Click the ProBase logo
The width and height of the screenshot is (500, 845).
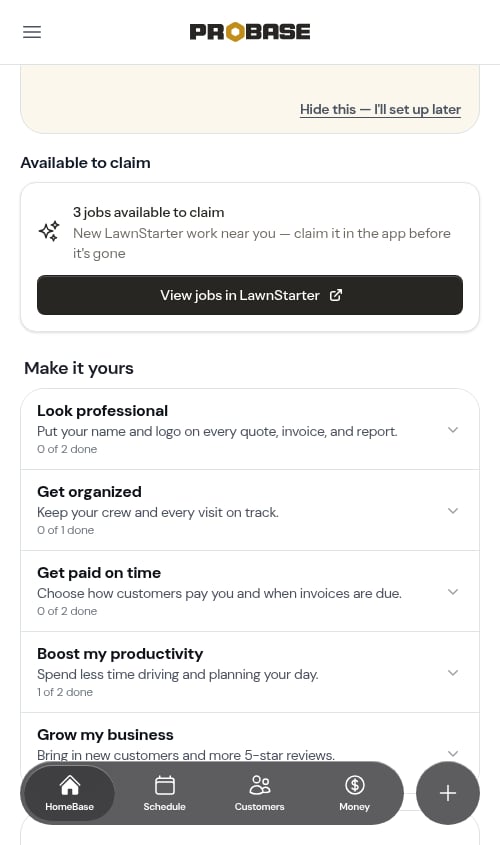click(249, 32)
